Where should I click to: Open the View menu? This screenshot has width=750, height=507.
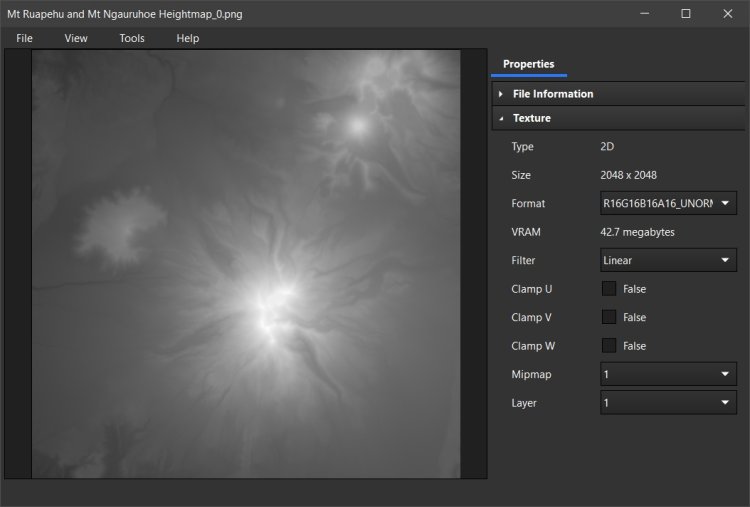point(76,38)
